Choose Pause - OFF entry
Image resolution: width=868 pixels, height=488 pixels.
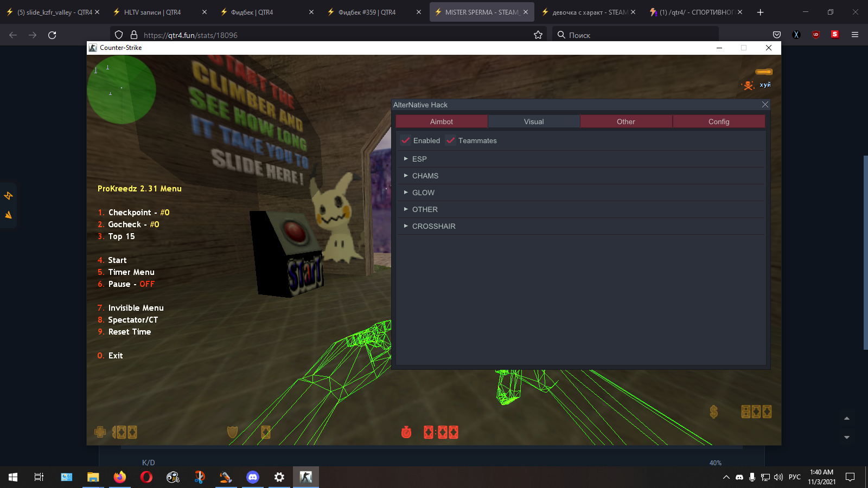[126, 284]
